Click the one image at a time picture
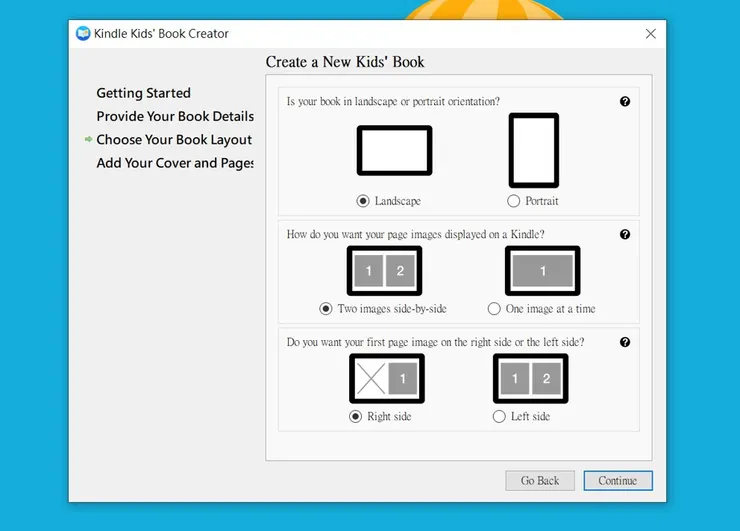The width and height of the screenshot is (740, 531). (x=543, y=271)
